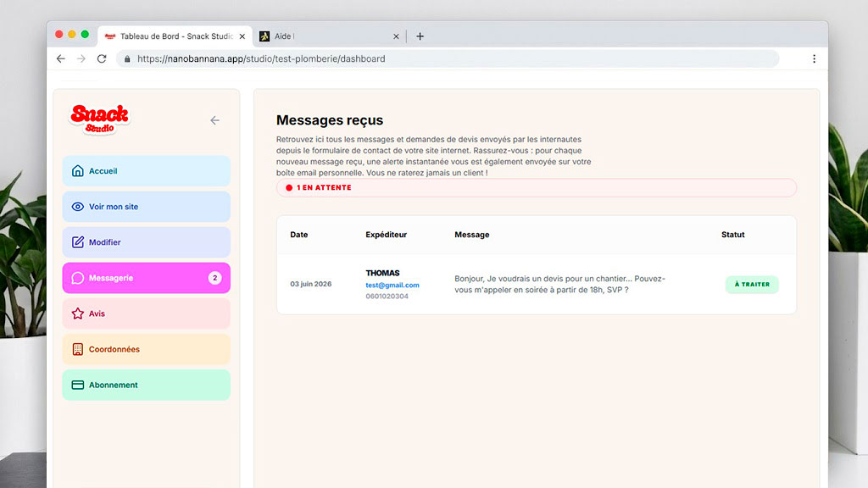This screenshot has width=868, height=488.
Task: Click the test@gmail.com email link
Action: pyautogui.click(x=392, y=285)
